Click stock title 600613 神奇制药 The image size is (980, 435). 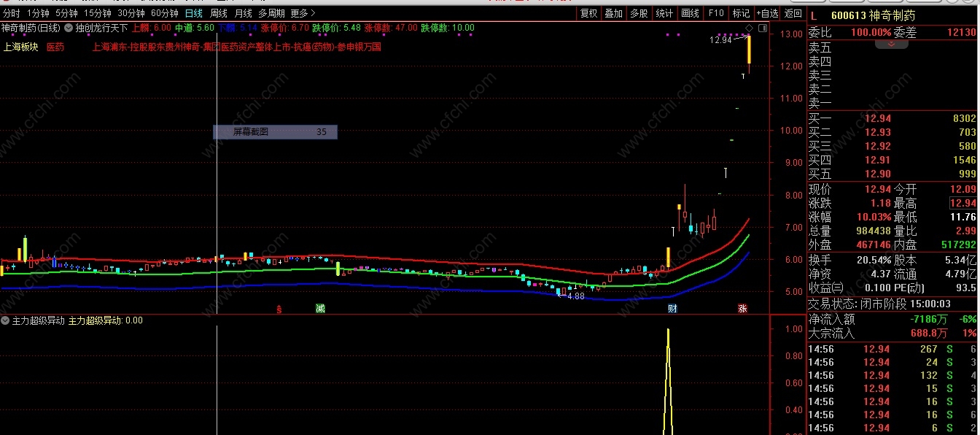(873, 15)
